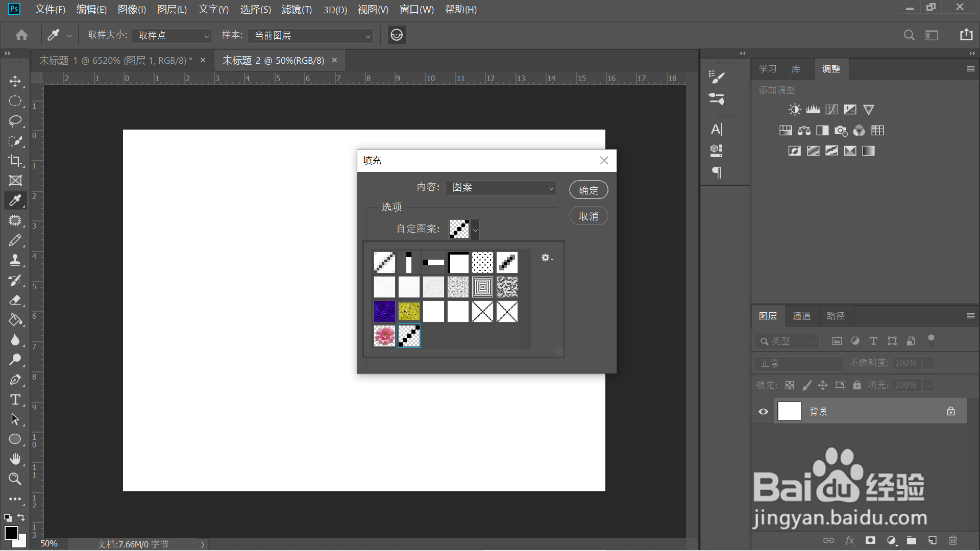Image resolution: width=980 pixels, height=551 pixels.
Task: Switch to 路径 tab
Action: (x=836, y=316)
